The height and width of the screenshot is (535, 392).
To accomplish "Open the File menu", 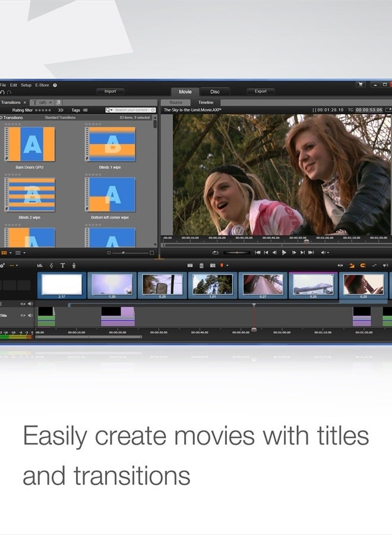I will click(3, 85).
